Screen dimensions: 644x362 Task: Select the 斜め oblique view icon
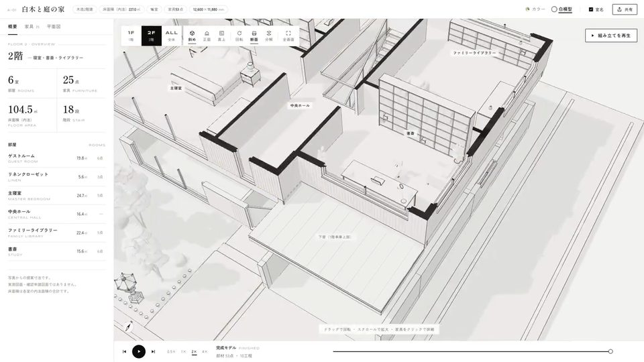point(192,36)
